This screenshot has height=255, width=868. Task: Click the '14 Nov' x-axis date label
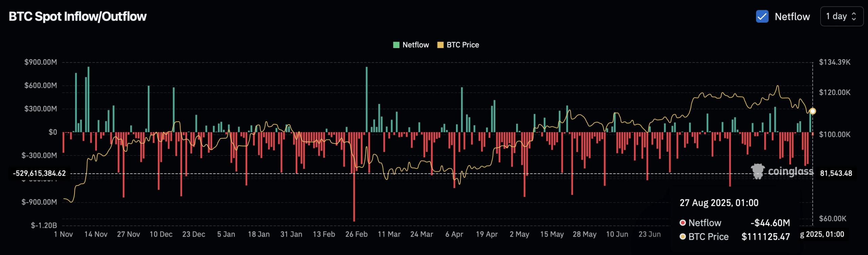[96, 234]
